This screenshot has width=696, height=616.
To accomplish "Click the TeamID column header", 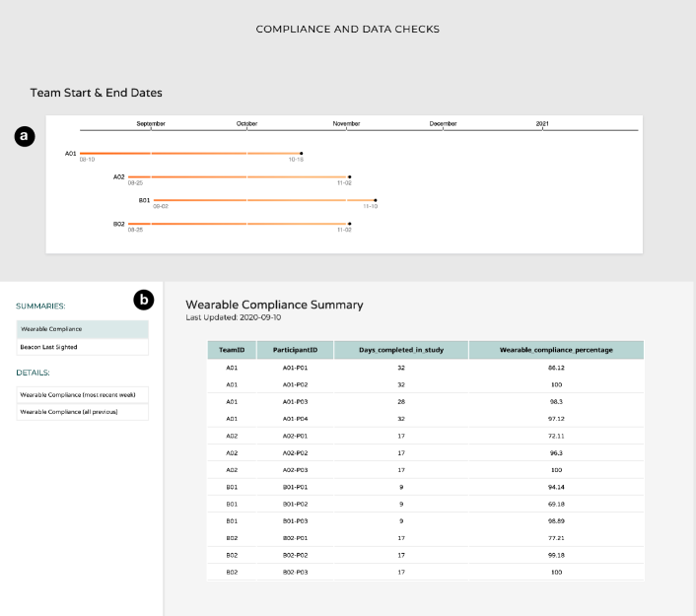I will coord(232,350).
